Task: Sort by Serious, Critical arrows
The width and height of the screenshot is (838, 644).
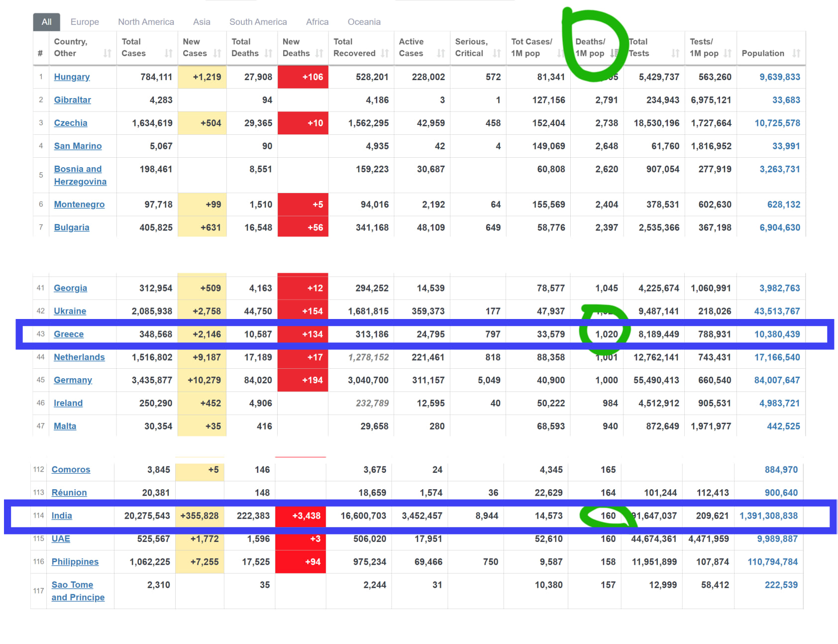Action: click(x=497, y=53)
